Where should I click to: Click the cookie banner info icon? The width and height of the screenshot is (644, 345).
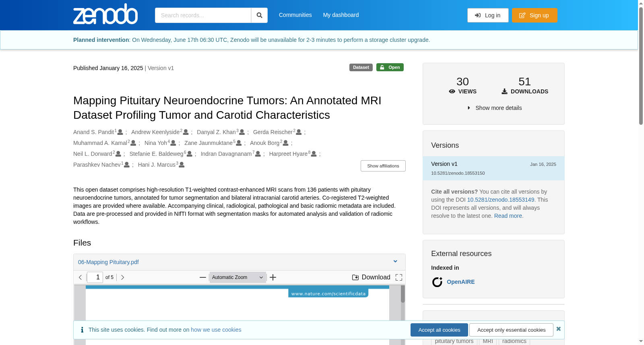tap(82, 330)
